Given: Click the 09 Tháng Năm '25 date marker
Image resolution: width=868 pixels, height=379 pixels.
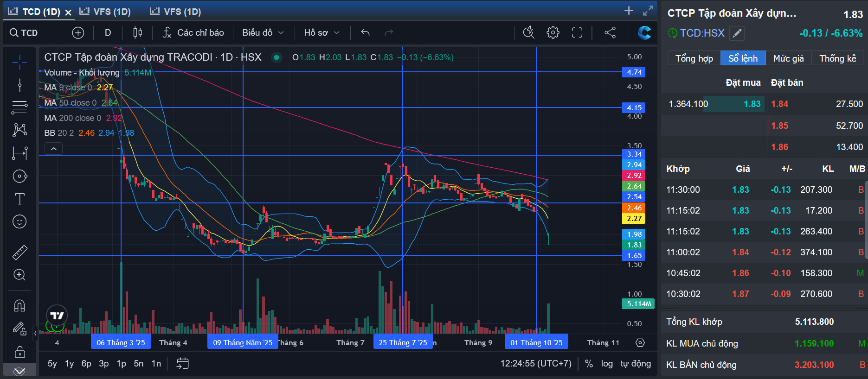Looking at the screenshot, I should pos(243,343).
